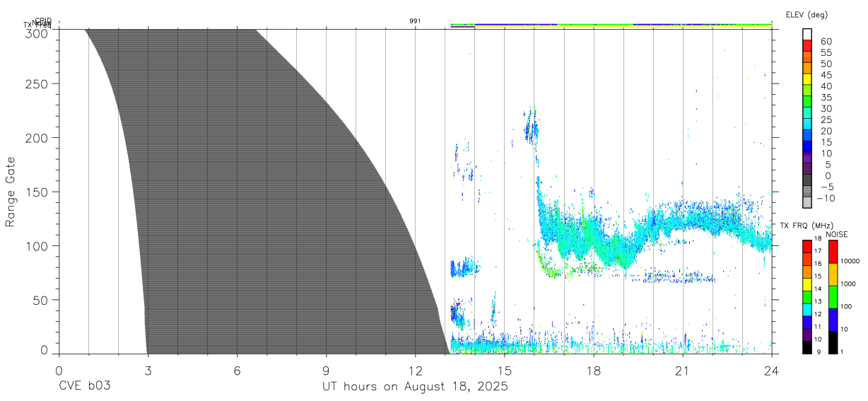Pick the yellow segment of the ELEV color bar

pyautogui.click(x=808, y=79)
